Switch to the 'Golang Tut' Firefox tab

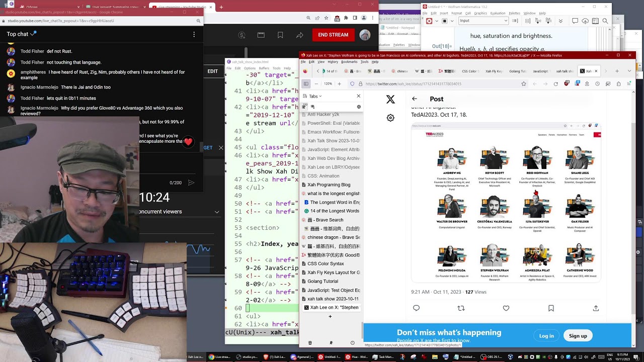pos(518,71)
